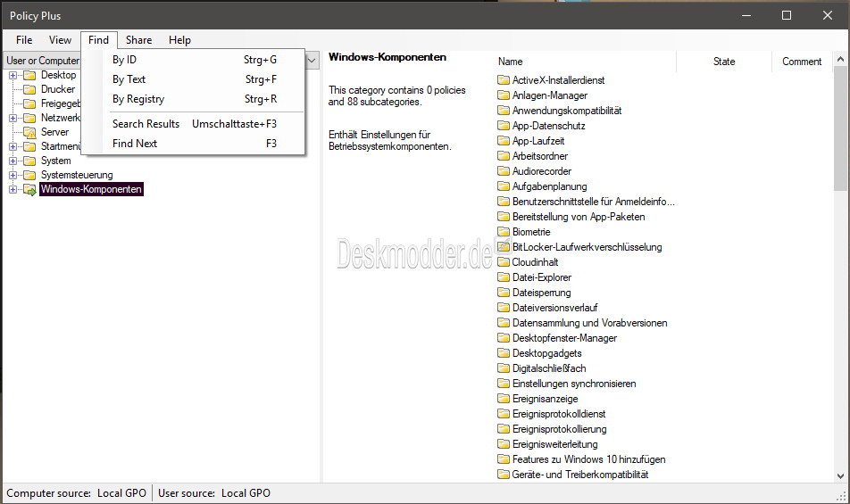This screenshot has width=850, height=504.
Task: Click User source: Local GPO status text
Action: [214, 493]
